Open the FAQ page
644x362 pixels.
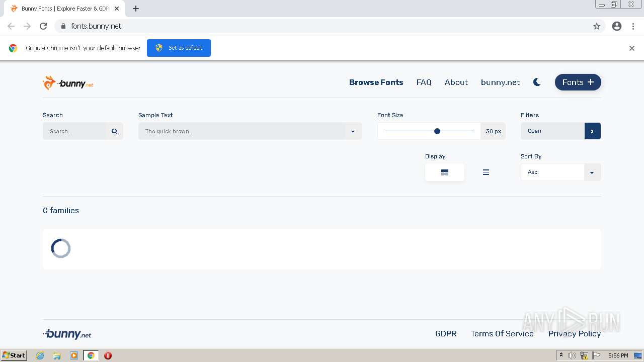tap(424, 82)
